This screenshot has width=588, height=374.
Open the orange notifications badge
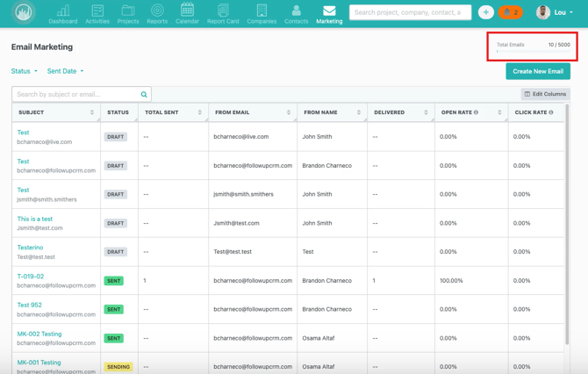pyautogui.click(x=510, y=12)
